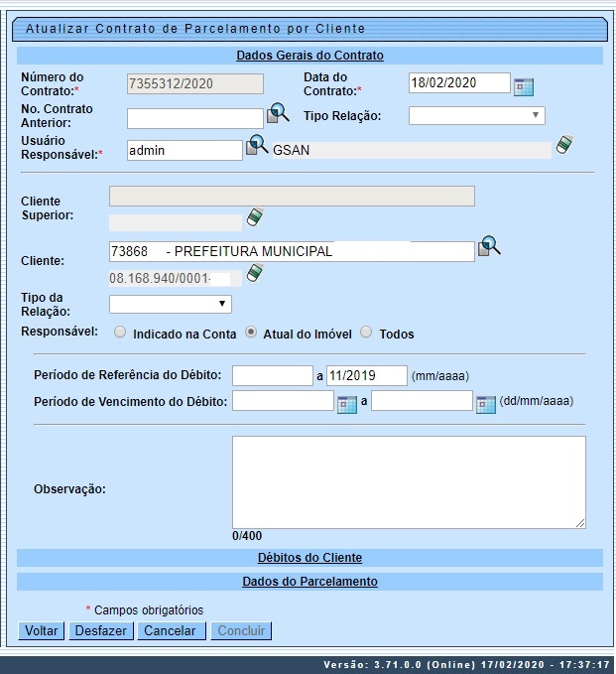Open the Dados do Parcelamento section
This screenshot has height=674, width=616.
coord(309,582)
